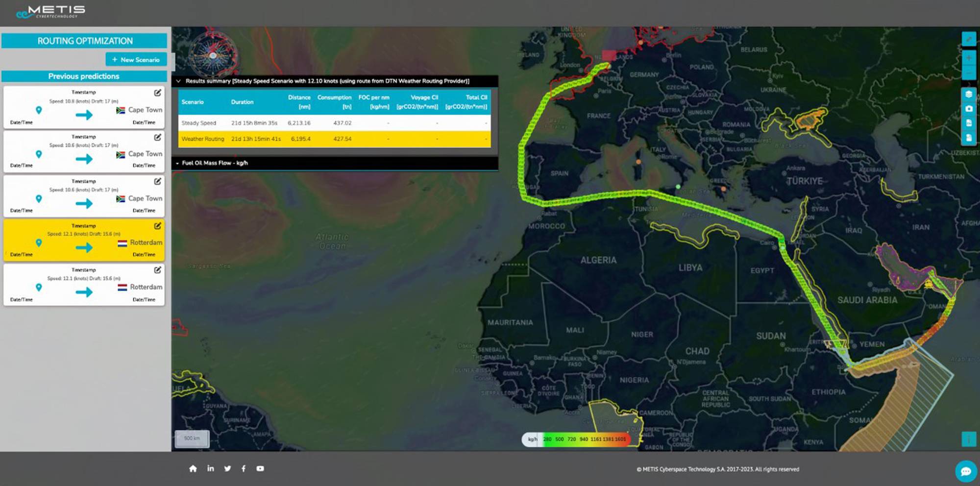Click Cape Town on 10.8 knots card
Image resolution: width=980 pixels, height=486 pixels.
[x=145, y=110]
